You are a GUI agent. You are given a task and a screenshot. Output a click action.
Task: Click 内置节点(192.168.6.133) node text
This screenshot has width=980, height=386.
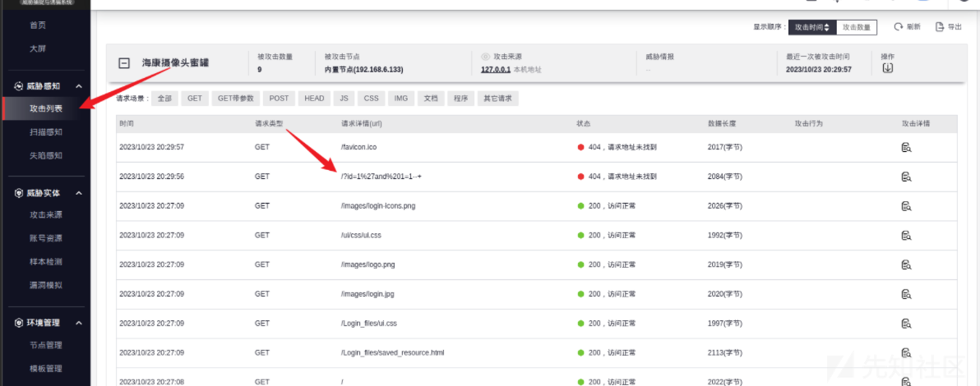pos(363,69)
